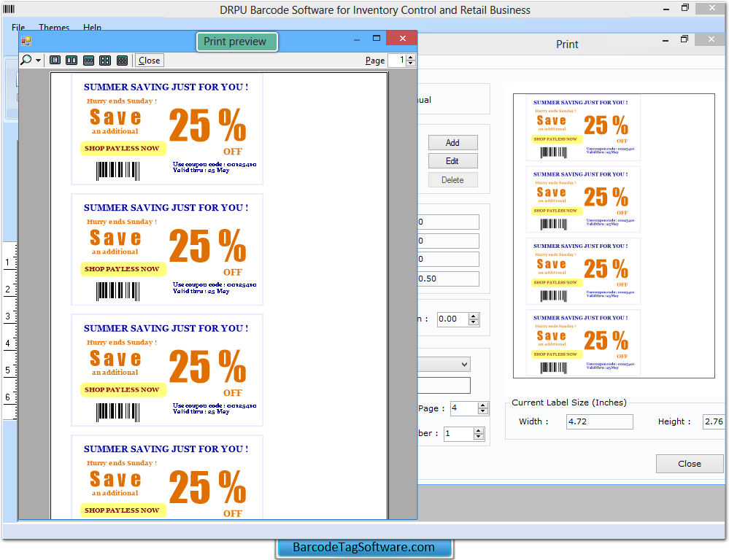The height and width of the screenshot is (560, 729).
Task: Open the File menu
Action: 18,28
